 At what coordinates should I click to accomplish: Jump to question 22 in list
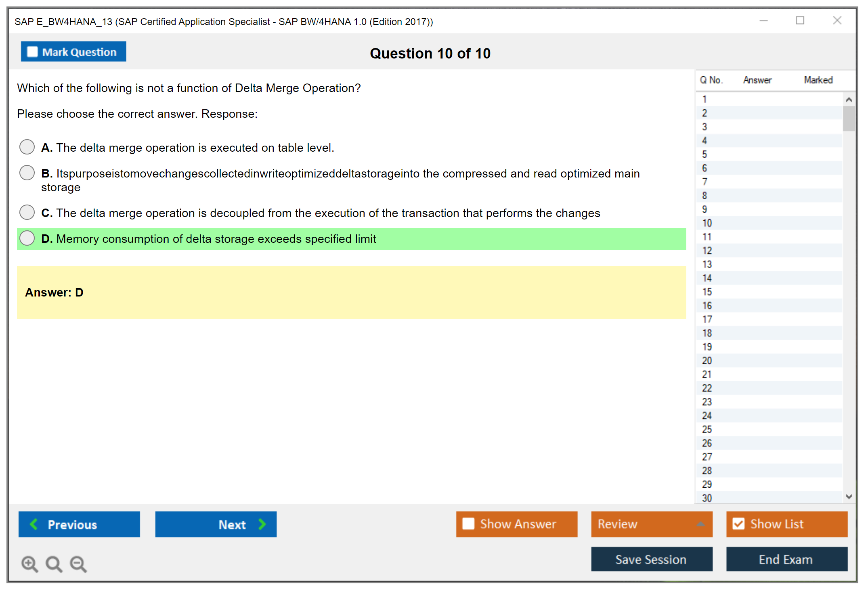point(707,388)
